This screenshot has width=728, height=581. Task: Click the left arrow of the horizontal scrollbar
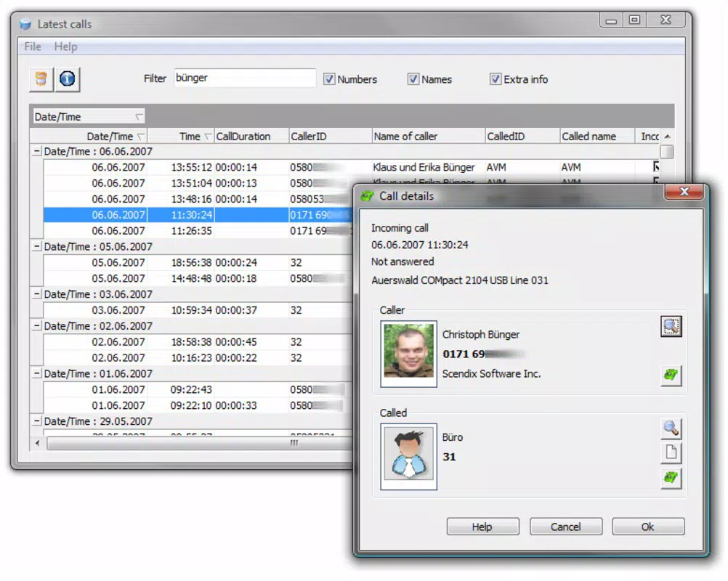[38, 443]
